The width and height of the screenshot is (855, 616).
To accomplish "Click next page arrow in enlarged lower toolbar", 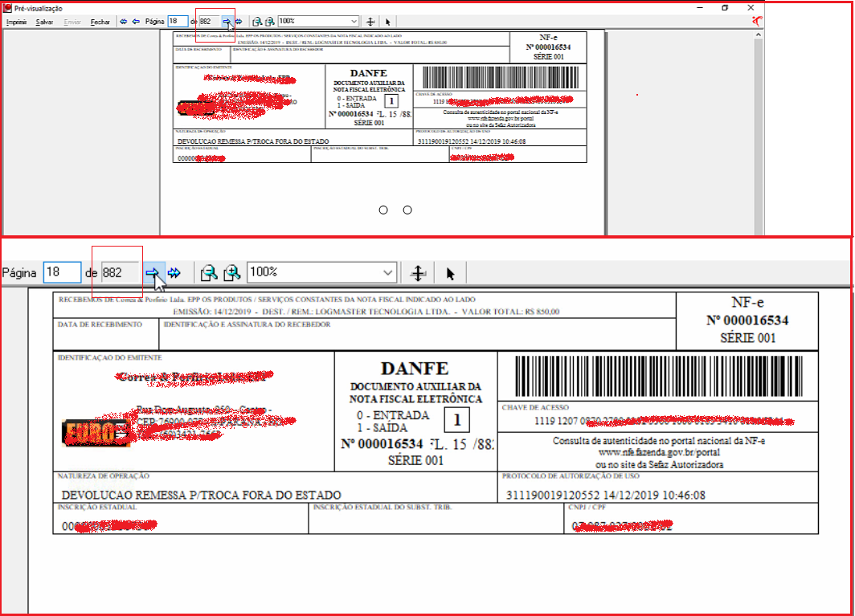I will click(152, 272).
